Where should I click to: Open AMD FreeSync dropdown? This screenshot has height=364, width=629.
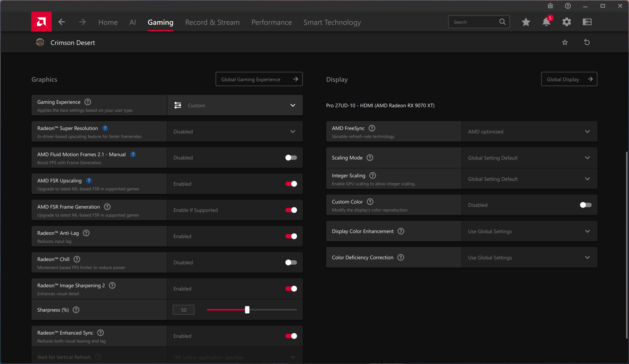coord(530,131)
